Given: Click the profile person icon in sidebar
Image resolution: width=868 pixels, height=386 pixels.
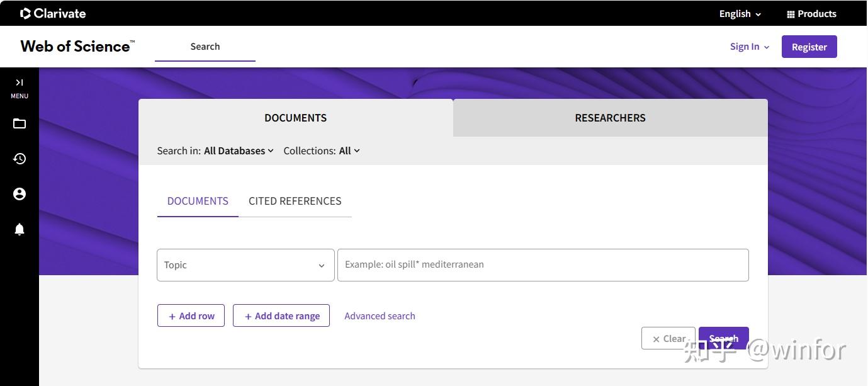Looking at the screenshot, I should pyautogui.click(x=20, y=194).
